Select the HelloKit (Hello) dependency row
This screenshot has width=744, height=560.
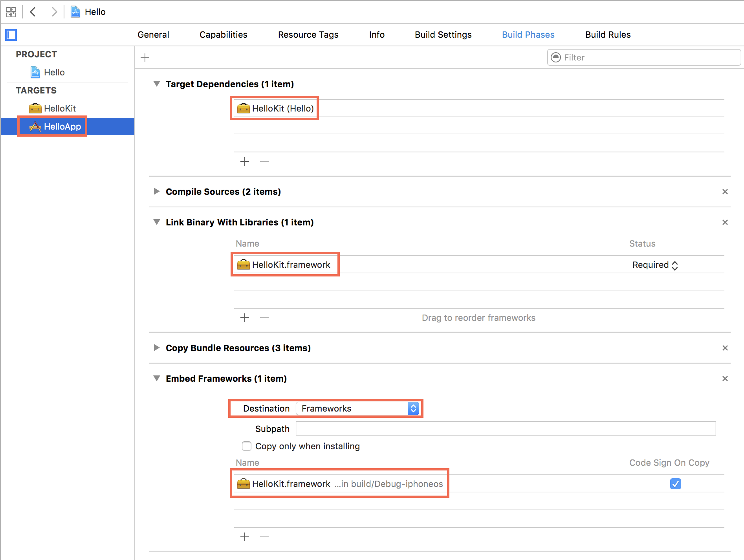tap(479, 108)
